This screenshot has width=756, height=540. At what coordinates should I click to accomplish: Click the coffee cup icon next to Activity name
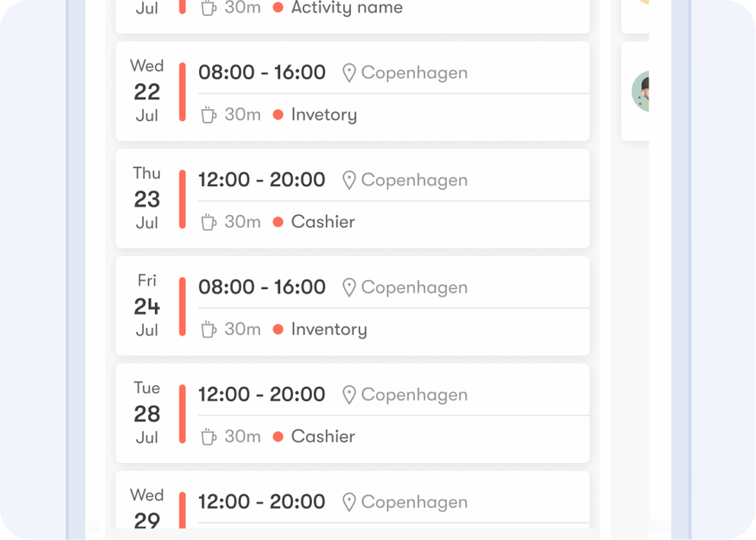click(208, 8)
